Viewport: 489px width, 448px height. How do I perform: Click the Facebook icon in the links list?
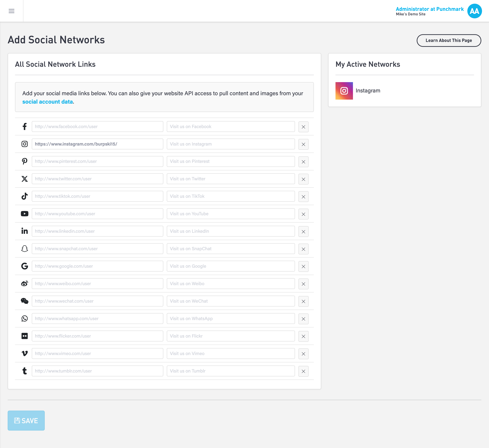(24, 127)
